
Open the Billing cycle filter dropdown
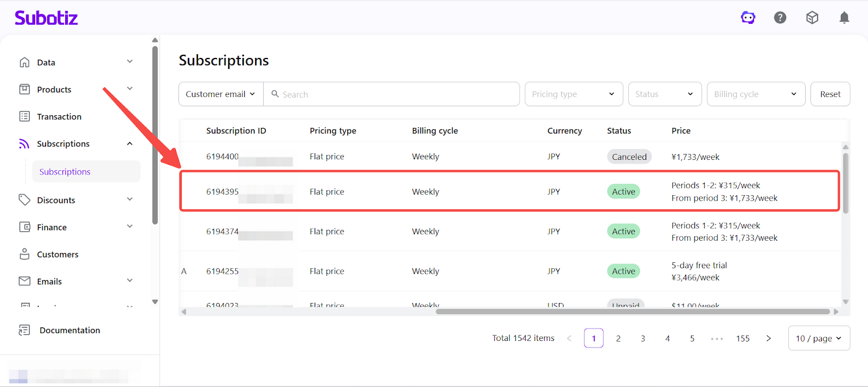coord(755,94)
